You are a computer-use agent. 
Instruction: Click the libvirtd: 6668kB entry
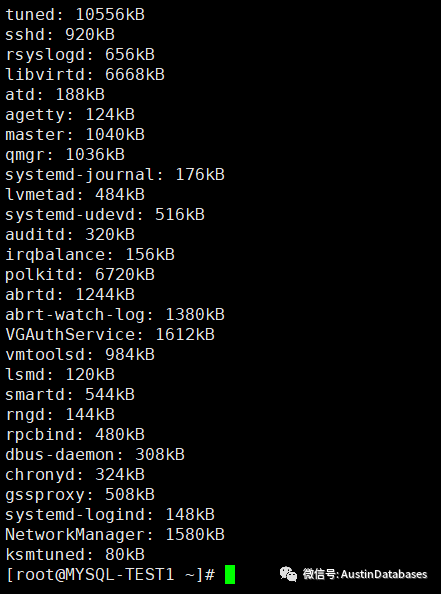(85, 75)
